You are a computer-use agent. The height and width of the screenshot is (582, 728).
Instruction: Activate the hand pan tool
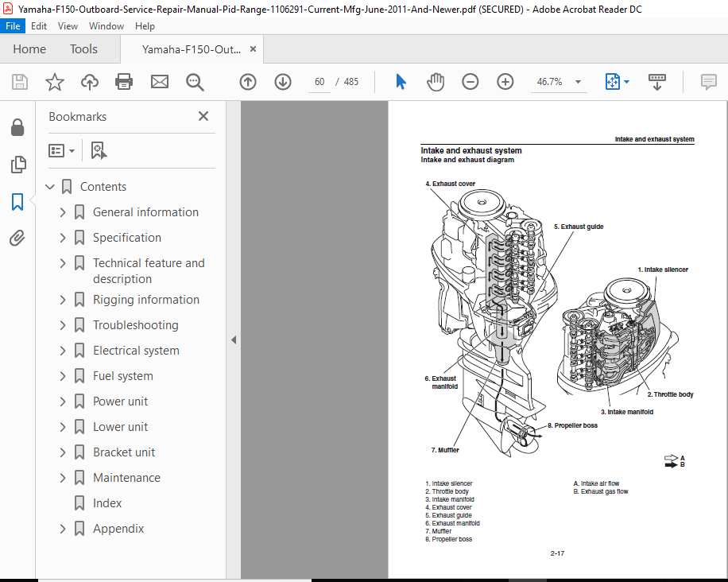(x=436, y=82)
